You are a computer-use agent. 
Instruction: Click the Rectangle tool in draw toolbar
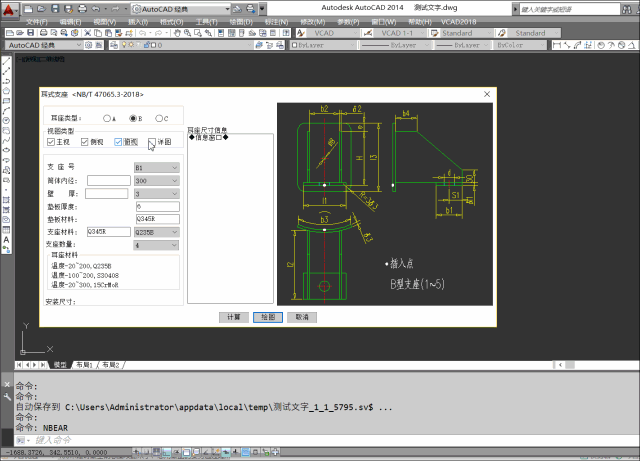click(6, 99)
